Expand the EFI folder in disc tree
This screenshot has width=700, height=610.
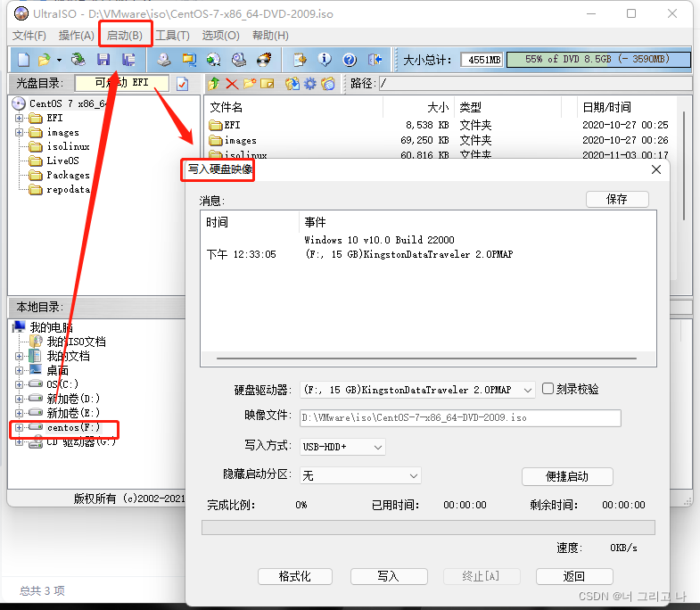click(x=20, y=118)
